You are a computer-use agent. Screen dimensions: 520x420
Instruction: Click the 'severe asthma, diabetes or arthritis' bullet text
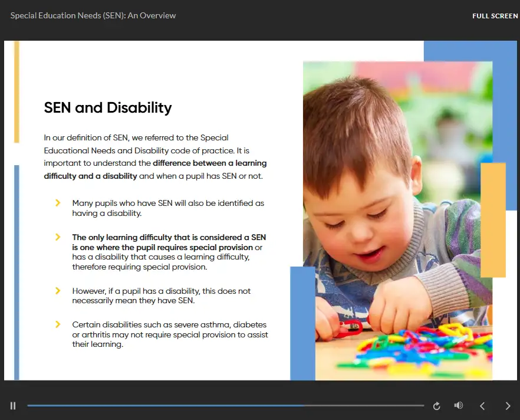click(x=170, y=334)
